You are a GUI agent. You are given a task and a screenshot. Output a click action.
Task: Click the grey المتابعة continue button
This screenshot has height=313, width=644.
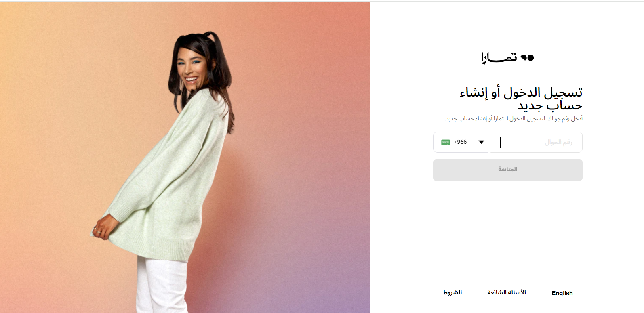508,170
